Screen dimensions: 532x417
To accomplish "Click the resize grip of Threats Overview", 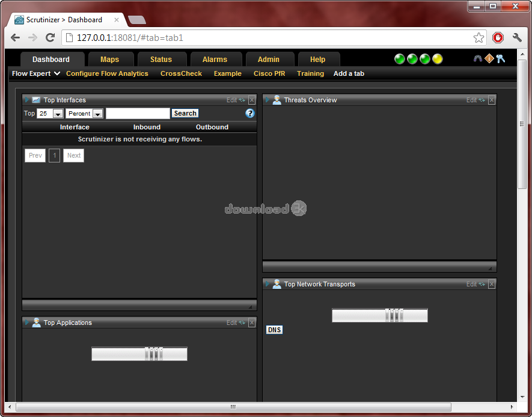I will [x=491, y=268].
